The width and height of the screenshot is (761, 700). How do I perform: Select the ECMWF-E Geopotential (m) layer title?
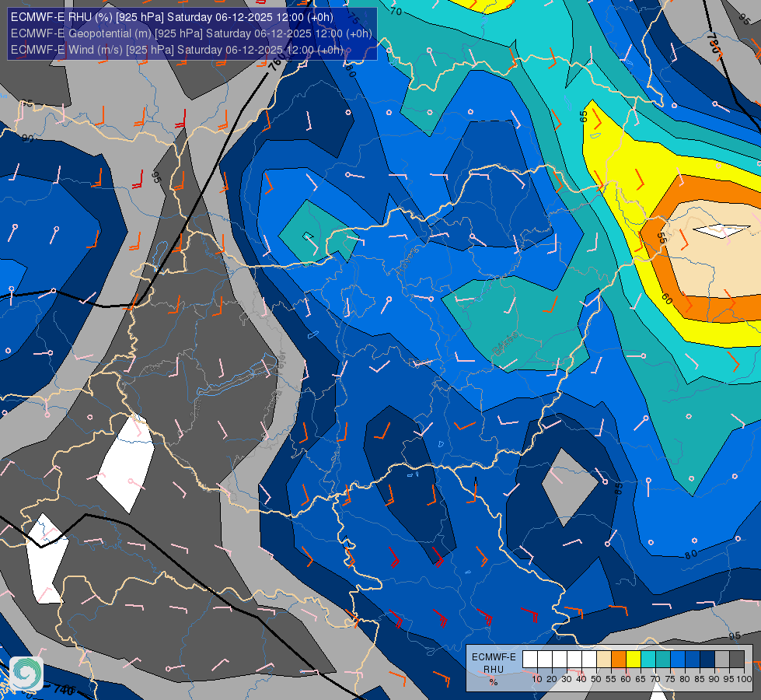pyautogui.click(x=191, y=33)
